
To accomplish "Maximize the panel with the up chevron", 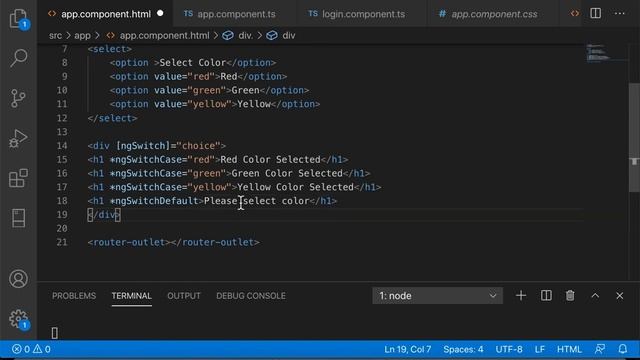I will pos(595,296).
